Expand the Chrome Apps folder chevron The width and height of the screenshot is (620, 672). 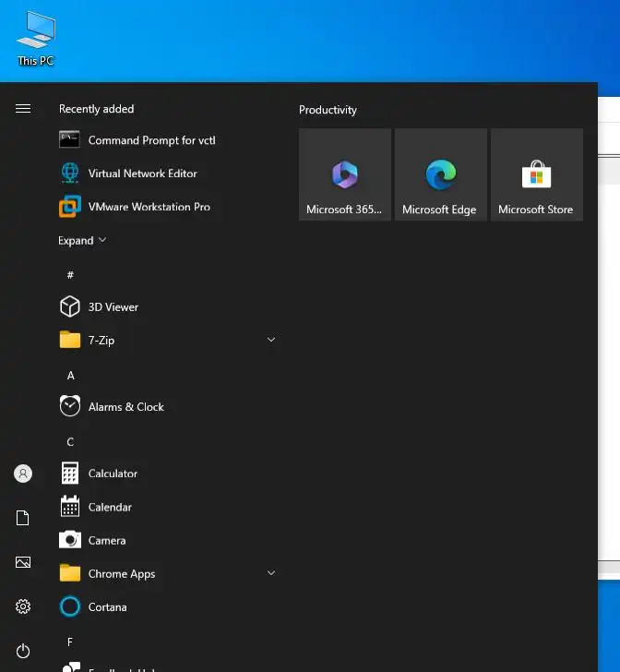coord(271,573)
